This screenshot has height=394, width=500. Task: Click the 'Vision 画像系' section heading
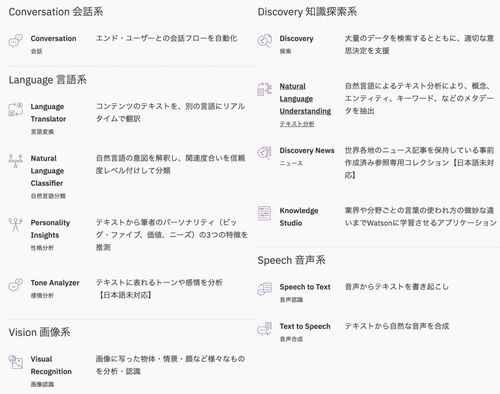[x=39, y=332]
